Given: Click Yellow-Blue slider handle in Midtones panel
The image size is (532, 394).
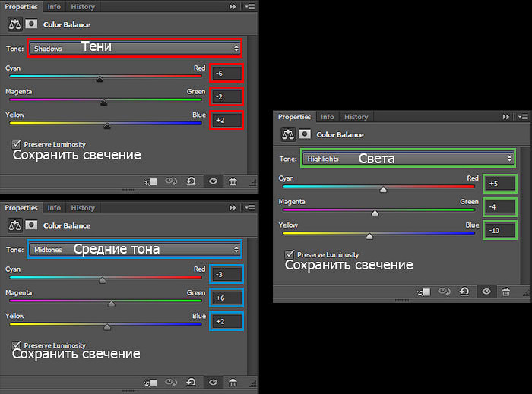Looking at the screenshot, I should [107, 327].
